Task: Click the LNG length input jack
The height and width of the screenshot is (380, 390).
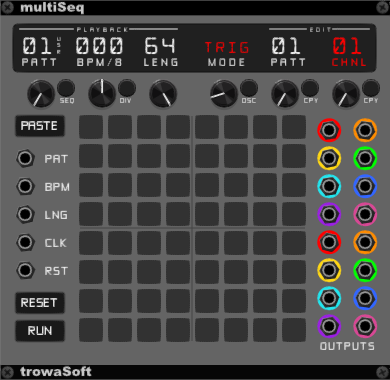Action: (25, 214)
